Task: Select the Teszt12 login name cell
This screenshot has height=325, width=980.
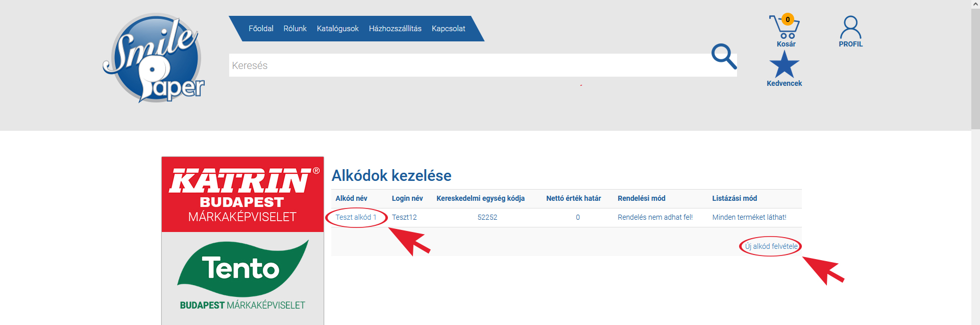Action: [x=404, y=217]
